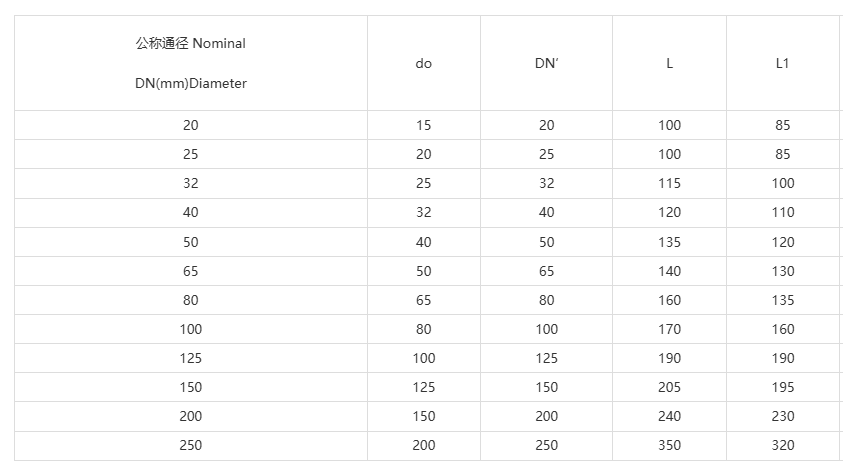Screen dimensions: 843x469
Task: Click the DN′ column header
Action: tap(546, 63)
